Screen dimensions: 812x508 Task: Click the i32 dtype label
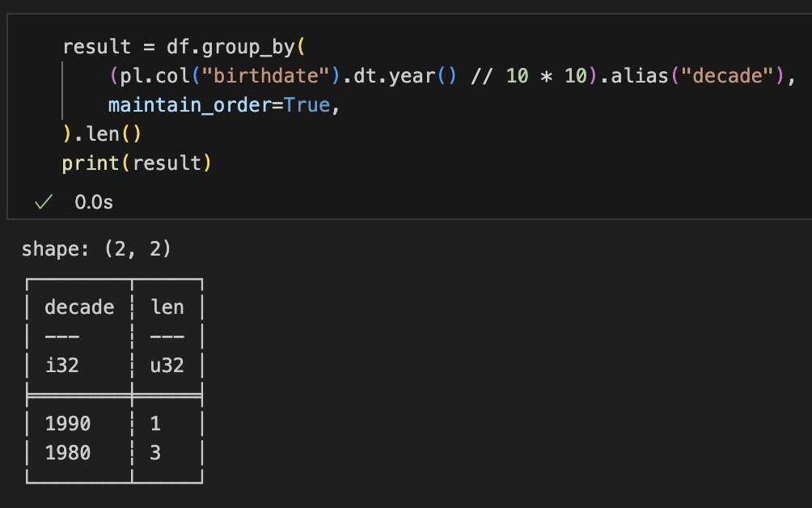point(62,365)
